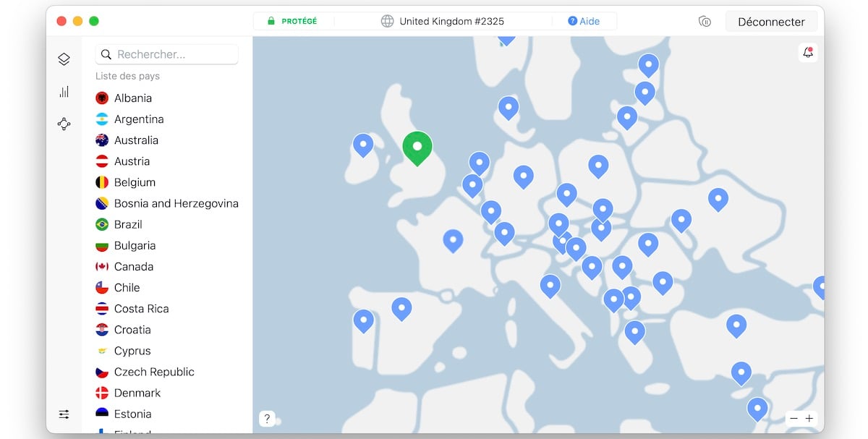
Task: Click the pause protection icon near Déconnecter
Action: coord(705,22)
